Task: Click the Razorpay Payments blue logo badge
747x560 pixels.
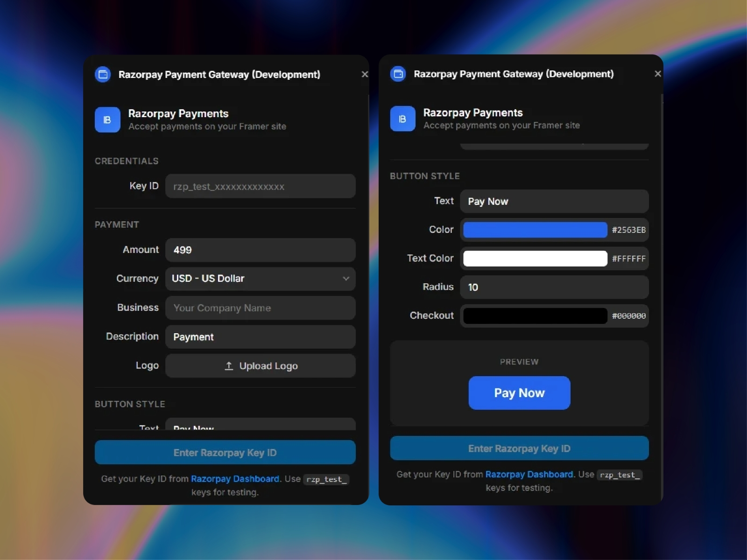Action: 107,120
